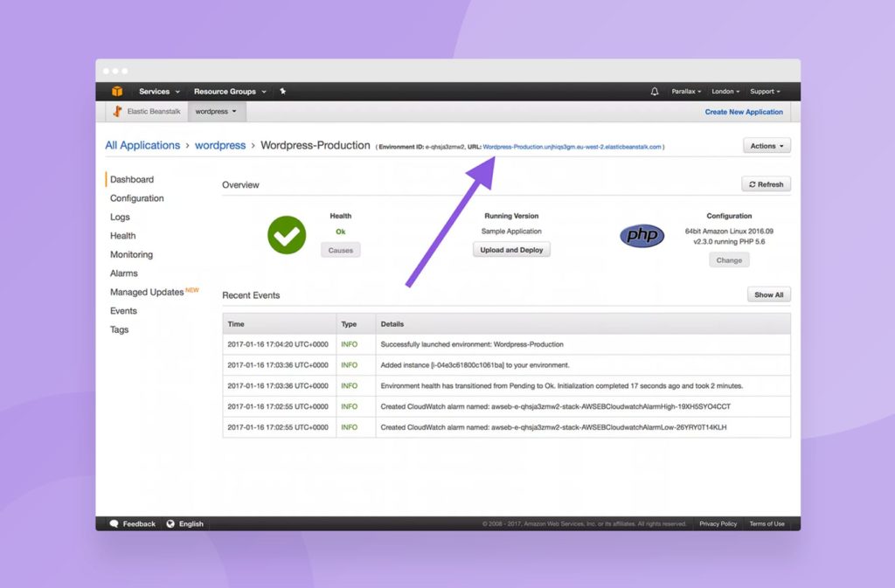This screenshot has height=588, width=895.
Task: Click the Sample Application version text
Action: (x=511, y=231)
